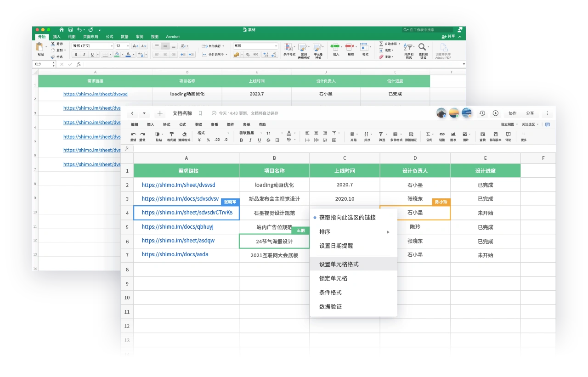Click the 链接 insert link icon
The image size is (588, 377).
[x=442, y=134]
